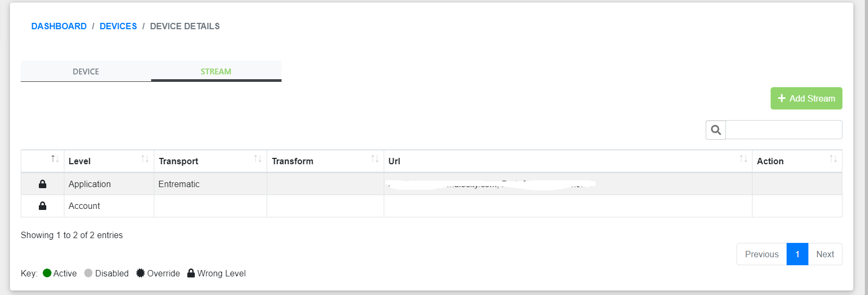Click the Next pagination button
Viewport: 868px width, 295px height.
pos(825,254)
